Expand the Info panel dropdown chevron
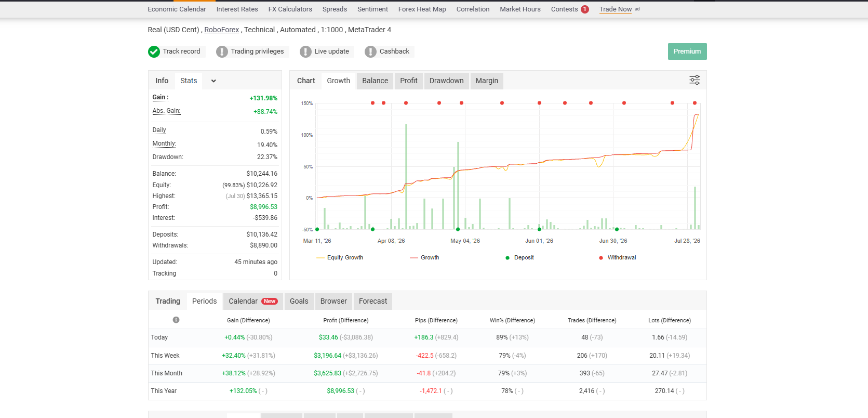 pos(213,81)
